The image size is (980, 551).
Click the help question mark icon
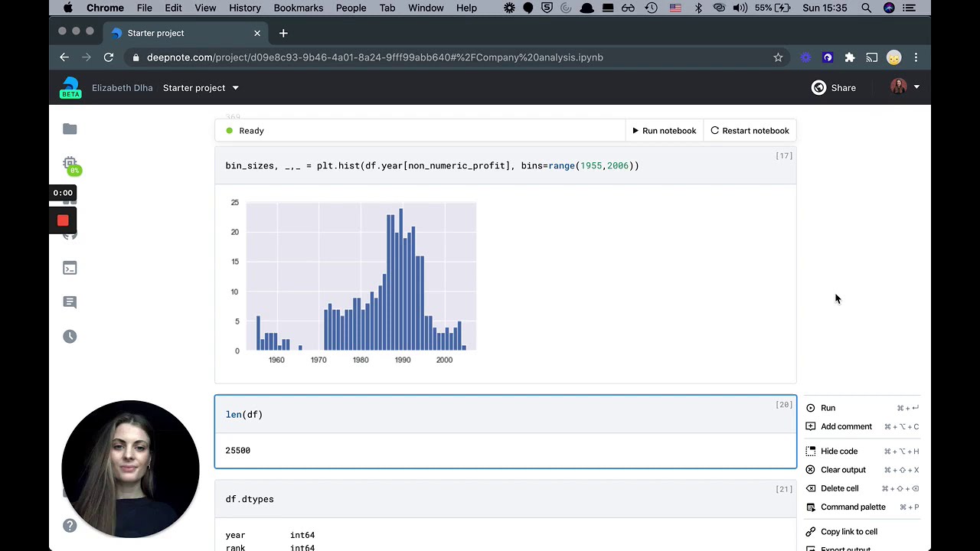[70, 526]
